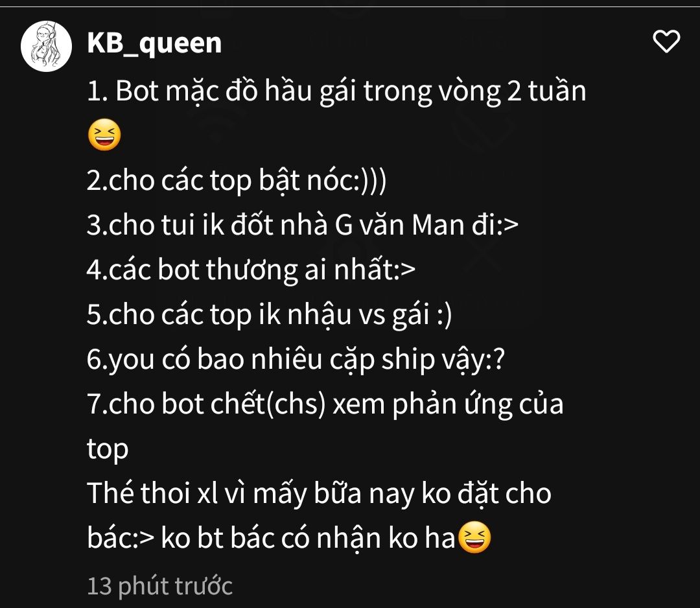The height and width of the screenshot is (608, 700).
Task: Click the laughing emoji after 'ko ha'
Action: (x=474, y=537)
